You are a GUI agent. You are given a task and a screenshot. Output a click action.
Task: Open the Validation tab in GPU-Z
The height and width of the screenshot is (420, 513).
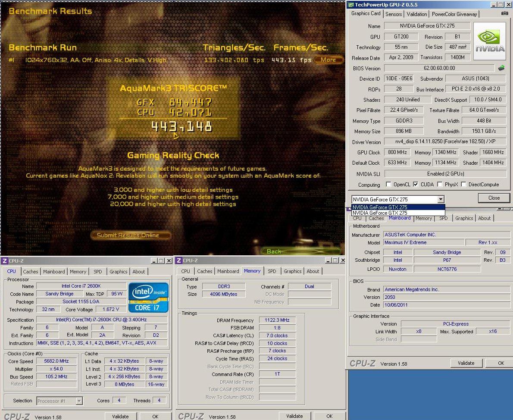click(417, 14)
